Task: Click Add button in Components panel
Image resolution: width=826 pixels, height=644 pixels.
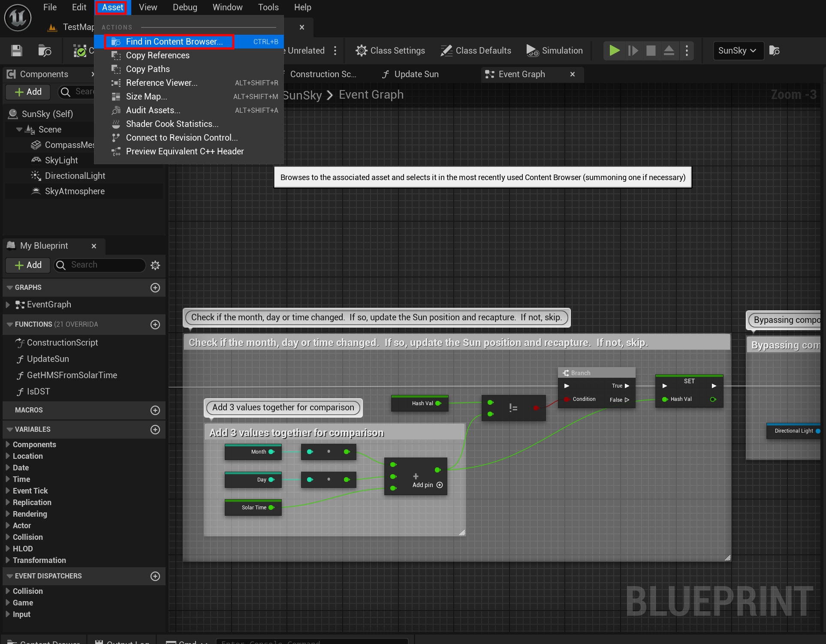Action: [x=28, y=92]
